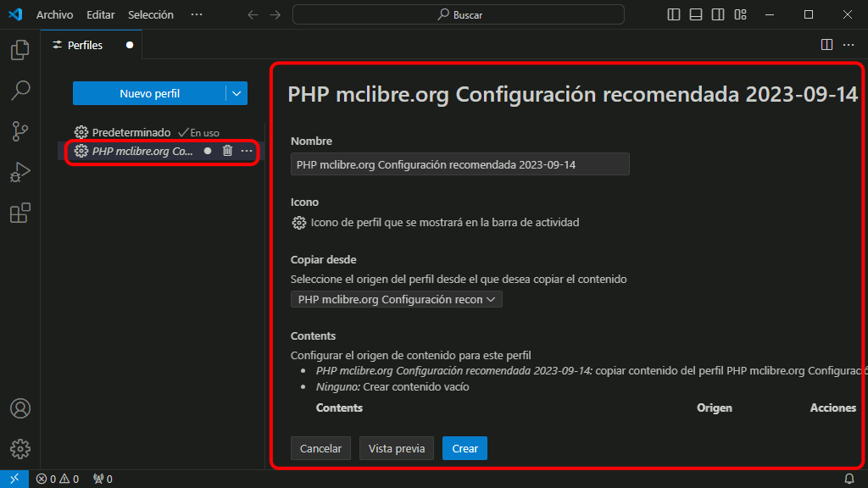
Task: Toggle the primary side bar layout icon
Action: [x=674, y=15]
